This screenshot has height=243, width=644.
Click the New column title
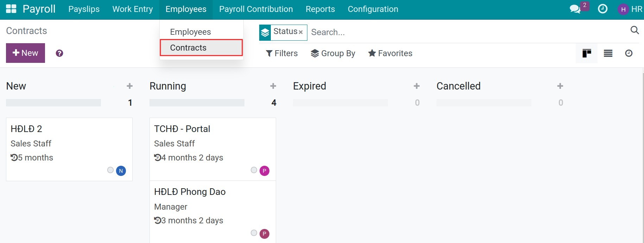[16, 86]
